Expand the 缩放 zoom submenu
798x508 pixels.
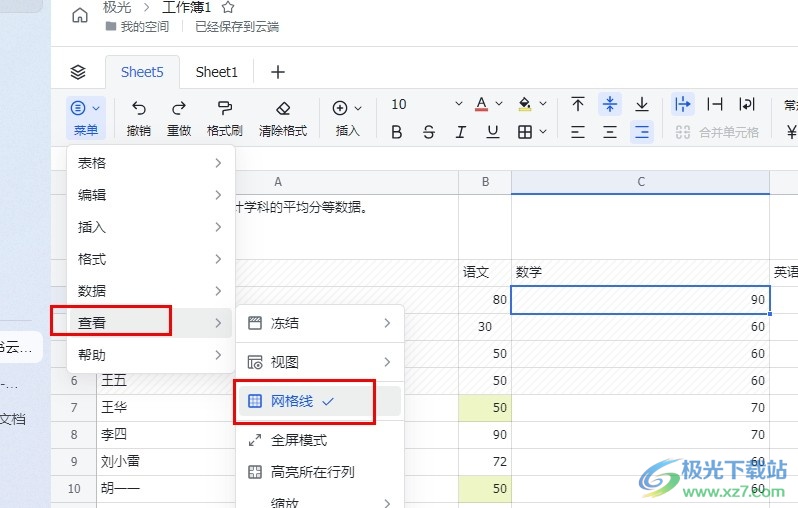(x=320, y=501)
